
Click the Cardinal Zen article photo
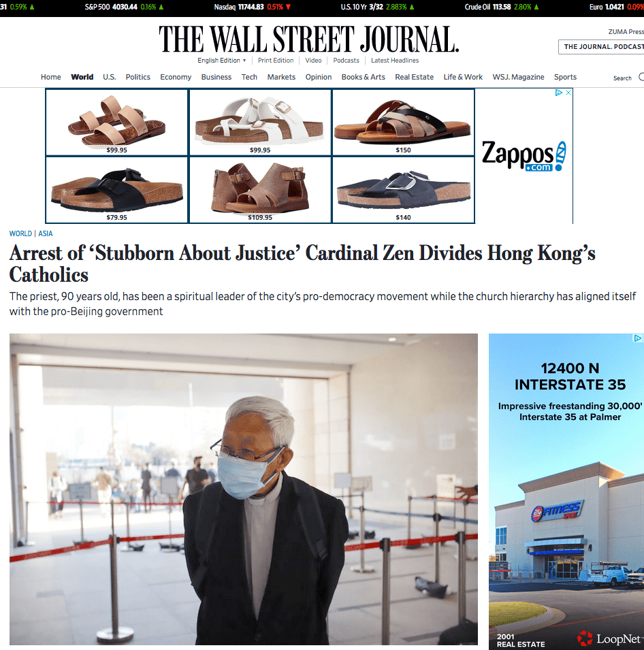coord(244,489)
